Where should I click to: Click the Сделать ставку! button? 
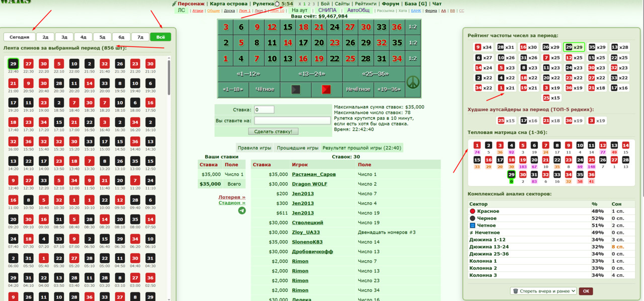(x=274, y=131)
